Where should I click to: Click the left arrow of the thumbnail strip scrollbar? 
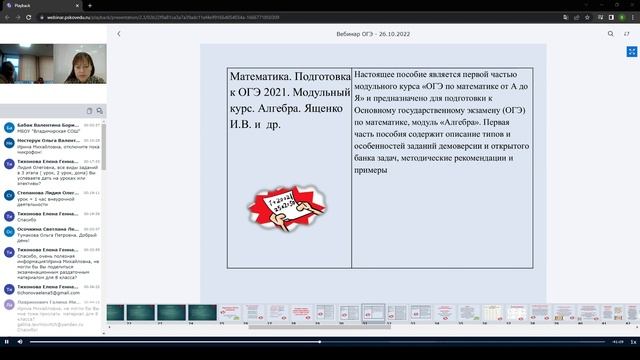109,327
